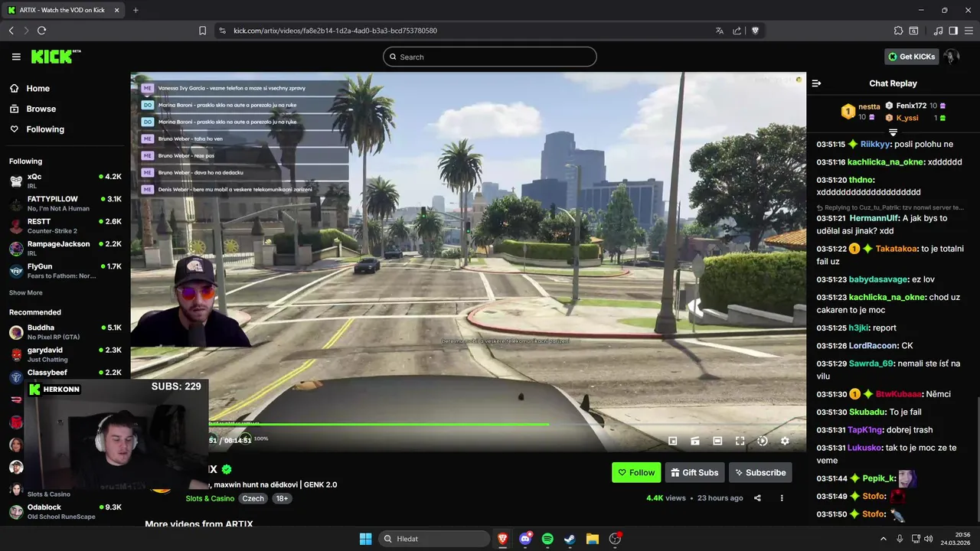Open browser extensions menu
The image size is (980, 551).
898,31
